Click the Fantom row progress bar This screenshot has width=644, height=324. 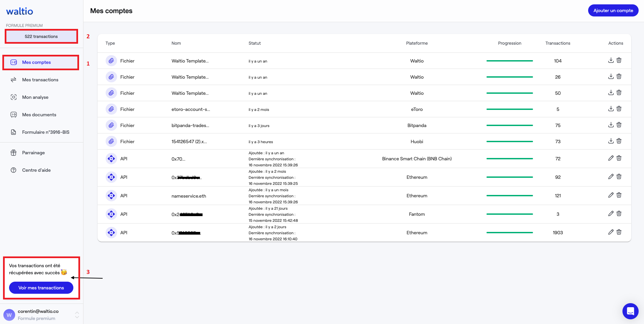[x=509, y=214]
